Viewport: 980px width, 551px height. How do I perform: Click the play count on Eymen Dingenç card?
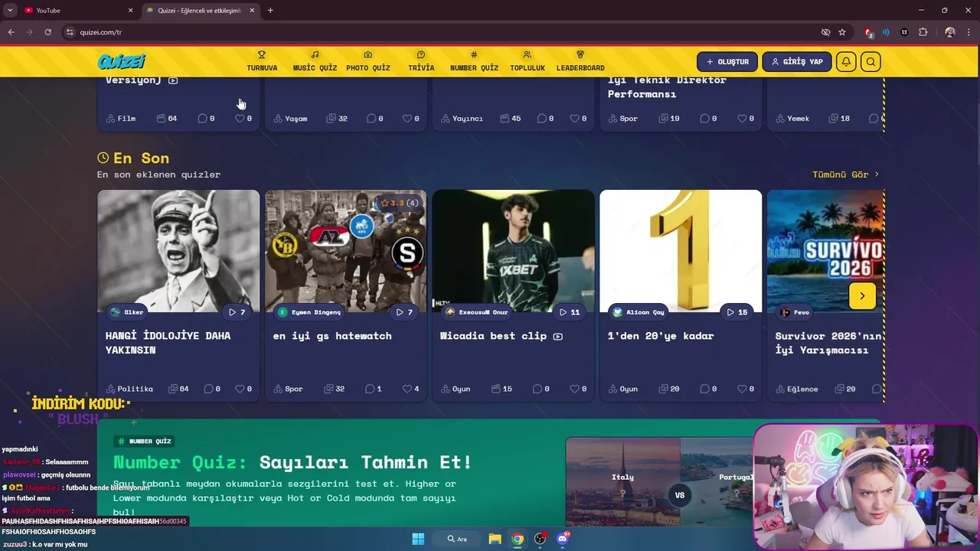coord(404,312)
